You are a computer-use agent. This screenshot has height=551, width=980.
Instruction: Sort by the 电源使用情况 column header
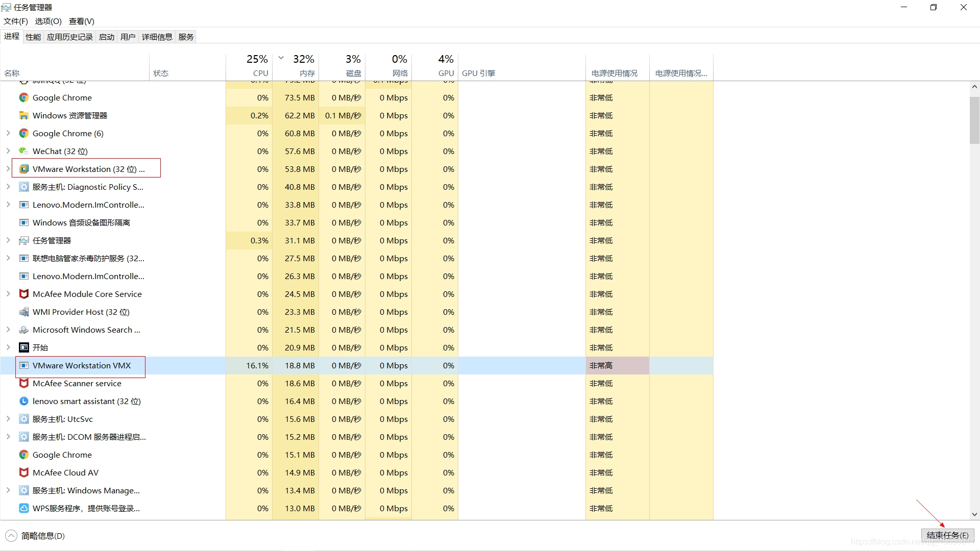point(618,67)
